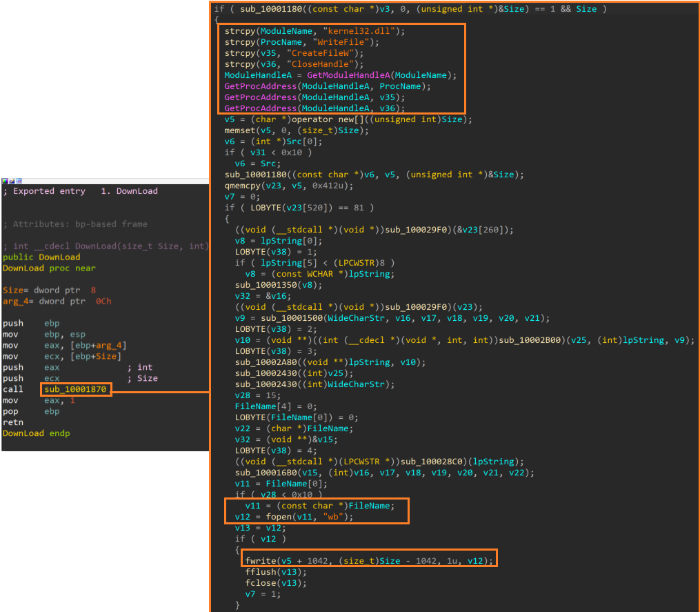This screenshot has width=700, height=612.
Task: Open the node color palette icon
Action: pos(4,181)
